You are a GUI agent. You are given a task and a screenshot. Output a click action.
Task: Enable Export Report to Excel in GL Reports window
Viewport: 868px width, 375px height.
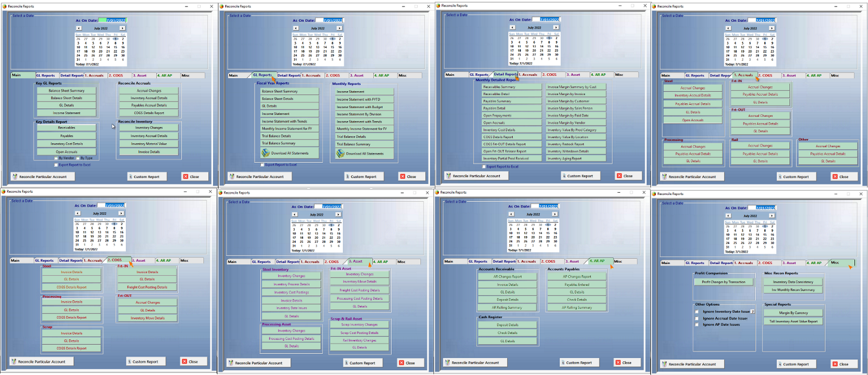tap(263, 164)
